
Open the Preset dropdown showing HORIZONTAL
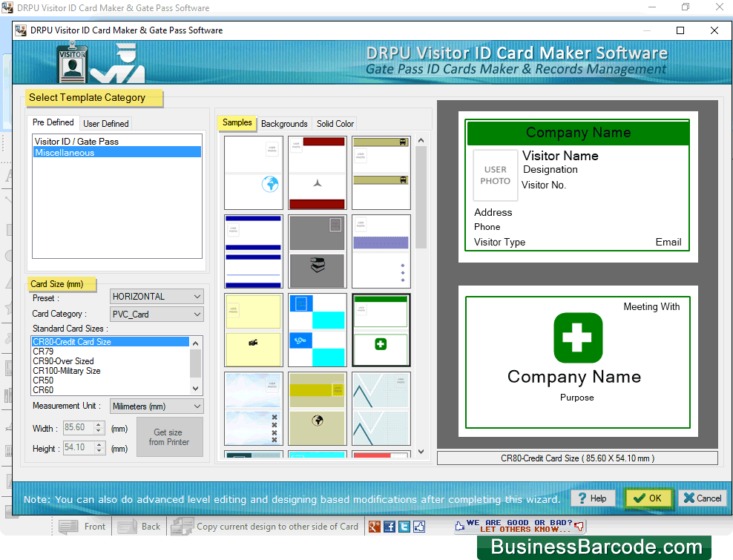157,297
